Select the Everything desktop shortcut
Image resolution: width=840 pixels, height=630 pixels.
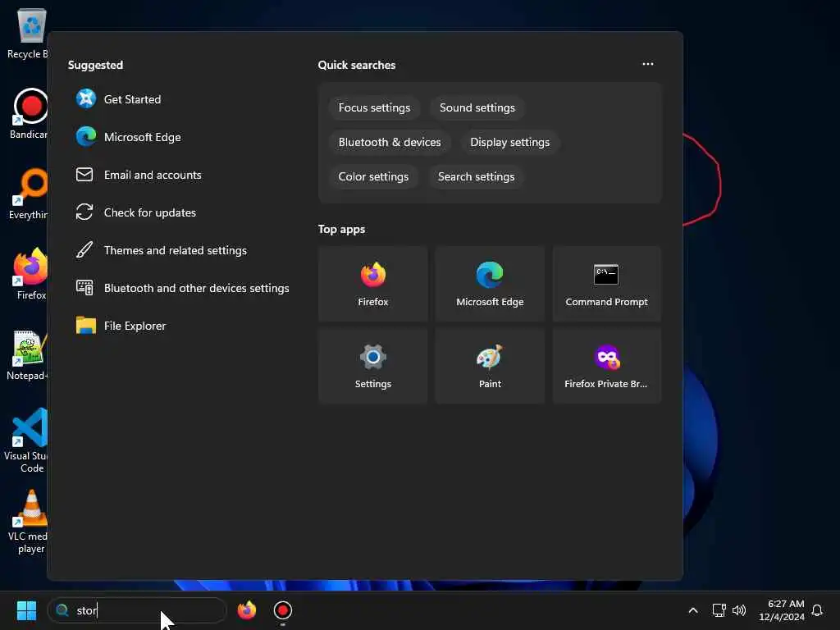tap(28, 194)
